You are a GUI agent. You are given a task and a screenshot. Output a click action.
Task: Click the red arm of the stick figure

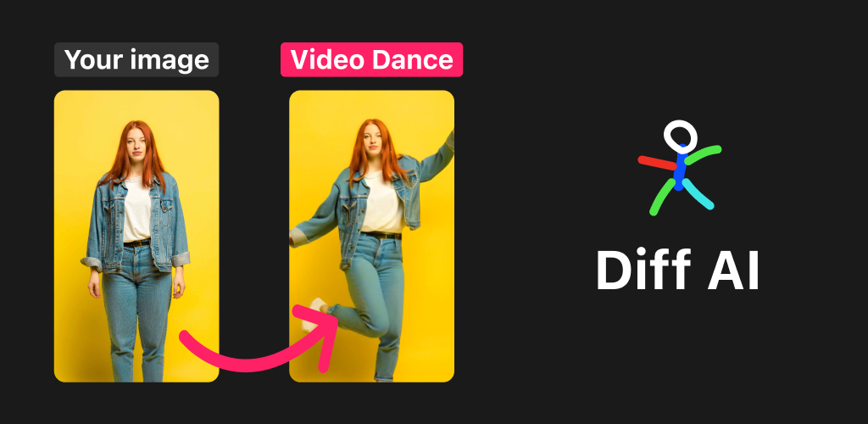(x=657, y=163)
